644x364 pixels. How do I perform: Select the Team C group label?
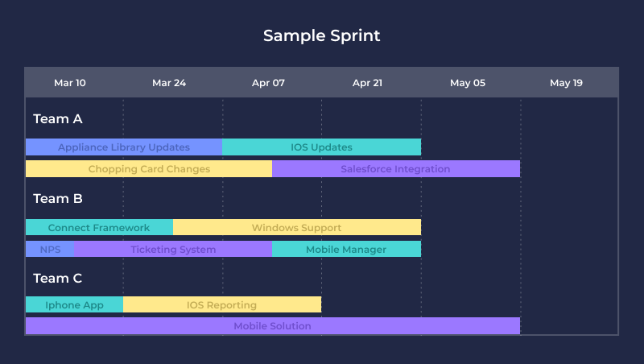[58, 279]
